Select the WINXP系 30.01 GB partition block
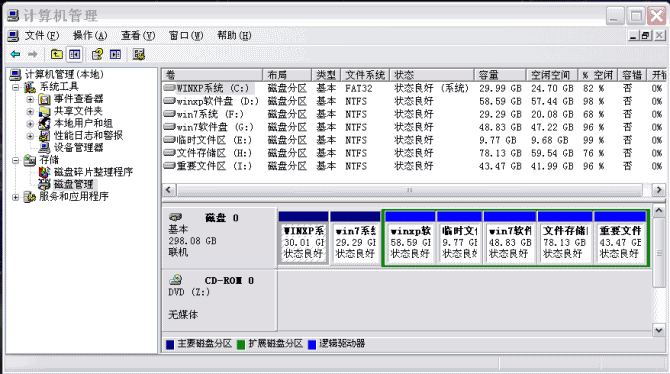The image size is (670, 374). tap(303, 238)
